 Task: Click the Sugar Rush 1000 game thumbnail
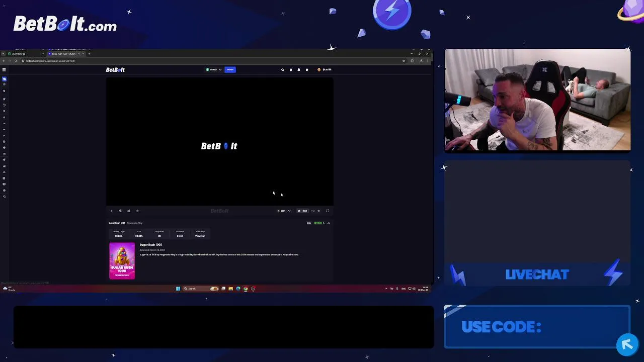coord(122,261)
